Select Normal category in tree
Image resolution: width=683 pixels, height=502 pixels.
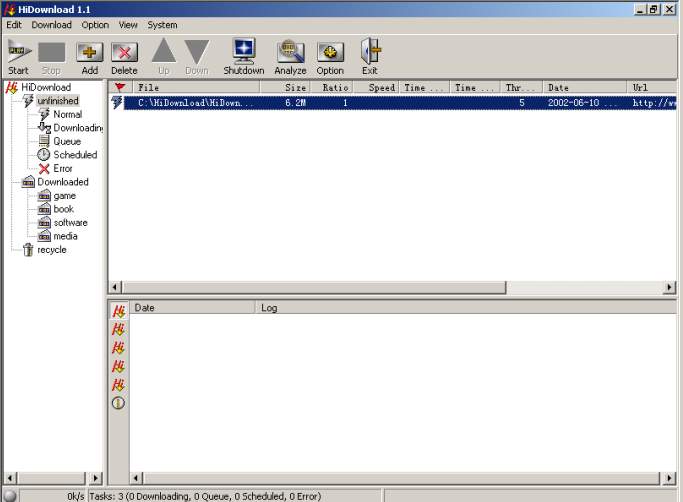[x=68, y=114]
